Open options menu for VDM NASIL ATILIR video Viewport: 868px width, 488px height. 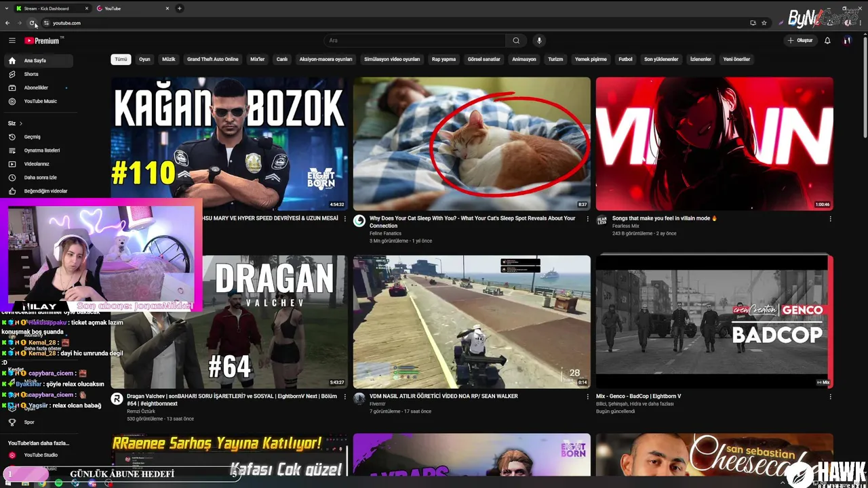[x=588, y=396]
